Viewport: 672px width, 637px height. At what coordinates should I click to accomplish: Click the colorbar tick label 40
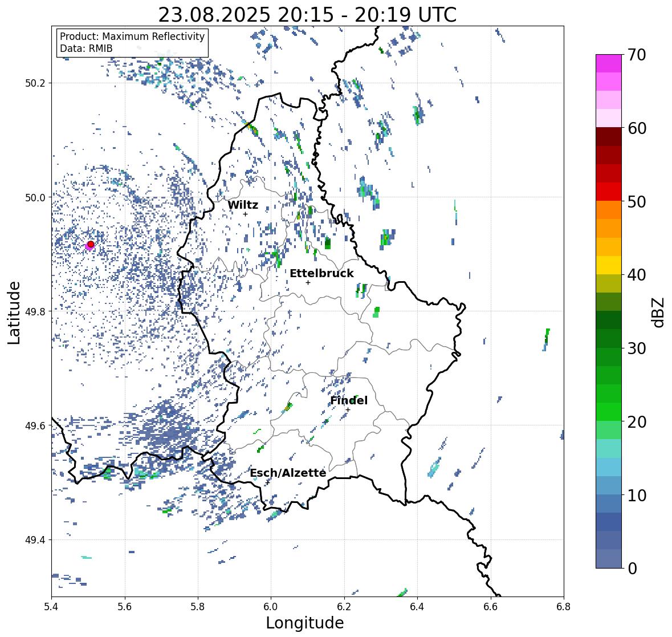pos(637,275)
